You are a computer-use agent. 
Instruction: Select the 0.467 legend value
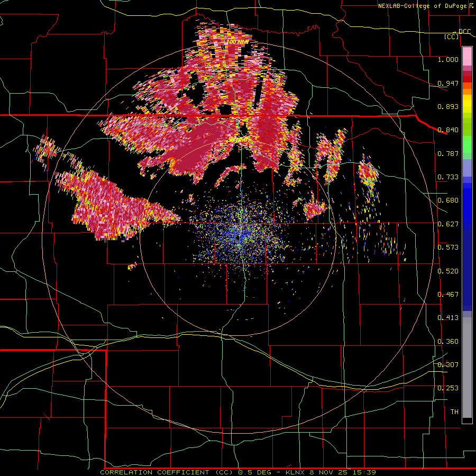point(448,295)
